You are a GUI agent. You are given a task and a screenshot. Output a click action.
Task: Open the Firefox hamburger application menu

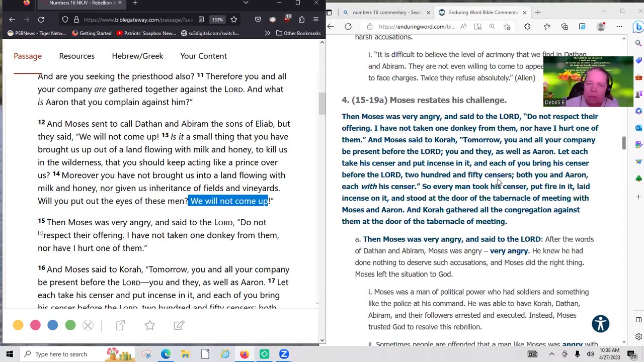(x=315, y=20)
